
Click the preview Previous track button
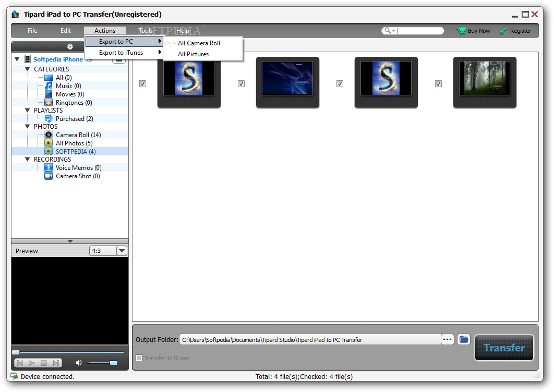pyautogui.click(x=20, y=363)
